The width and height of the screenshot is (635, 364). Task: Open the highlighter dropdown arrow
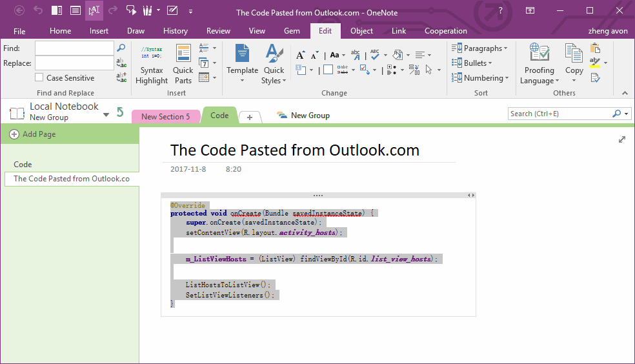pos(605,63)
